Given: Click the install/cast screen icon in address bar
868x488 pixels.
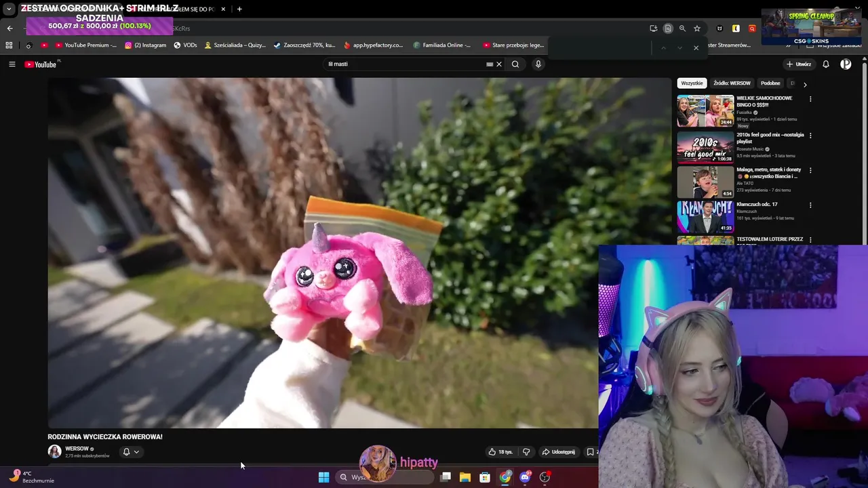Looking at the screenshot, I should point(653,28).
